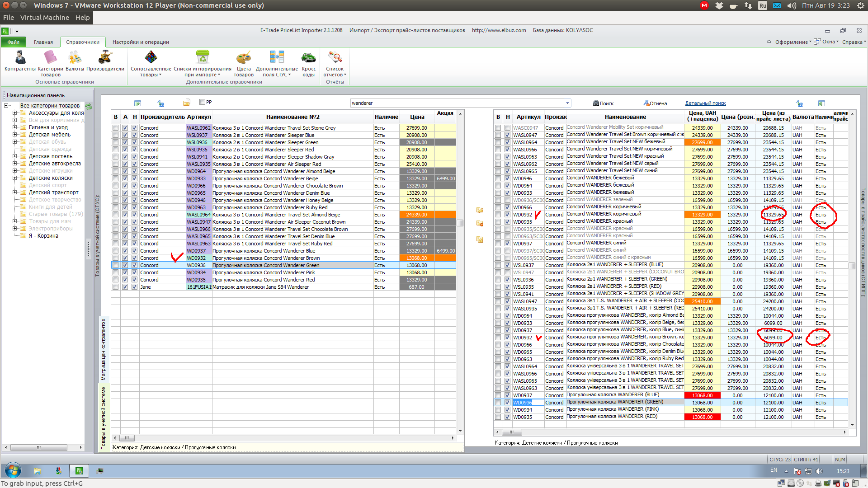Check the H box for WASC0947 in the right table
Viewport: 868px width, 488px height.
(508, 128)
